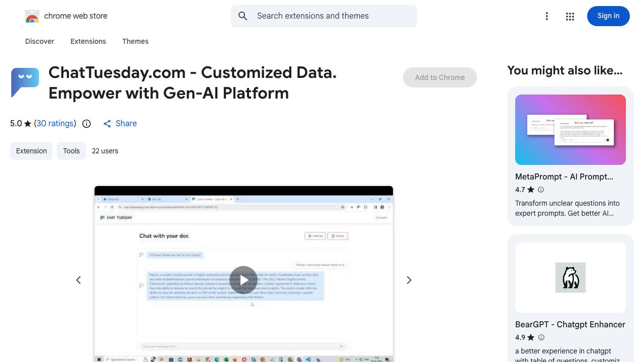Play the extension preview video
Screen dimensions: 644x362
(244, 280)
